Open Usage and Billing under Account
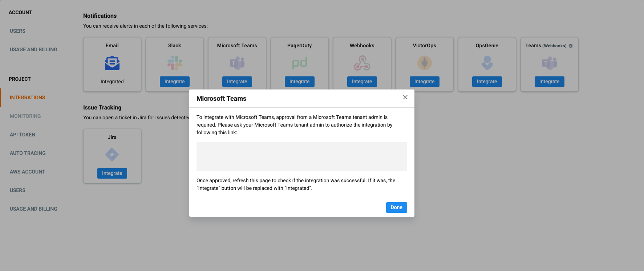 pos(33,49)
